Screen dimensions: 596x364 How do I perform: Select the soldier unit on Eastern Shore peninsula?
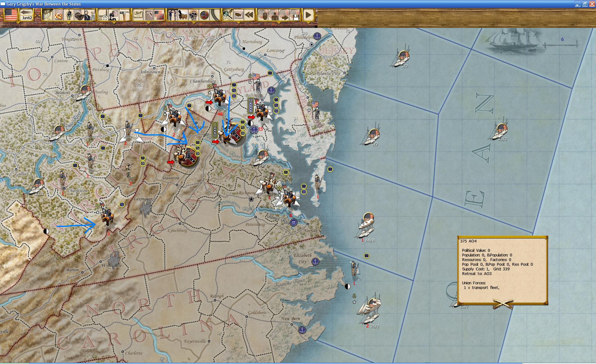[x=317, y=182]
